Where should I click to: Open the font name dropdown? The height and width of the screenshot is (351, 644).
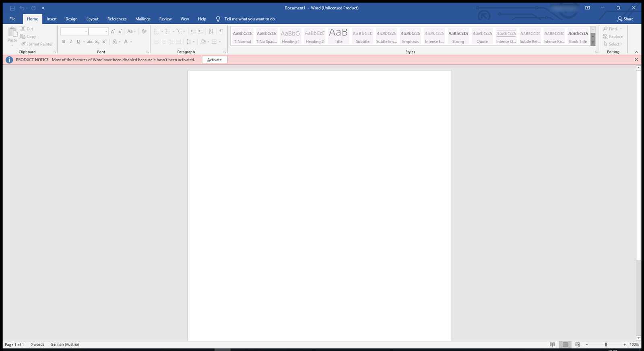[86, 31]
